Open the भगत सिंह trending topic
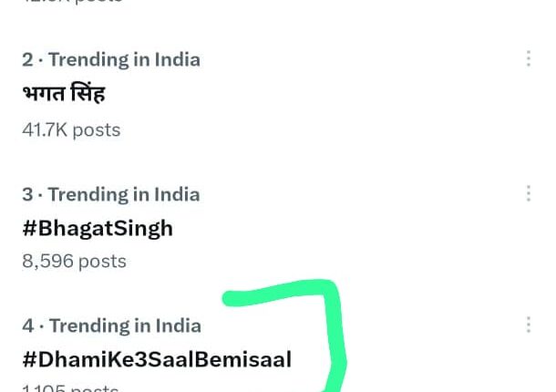 tap(64, 93)
